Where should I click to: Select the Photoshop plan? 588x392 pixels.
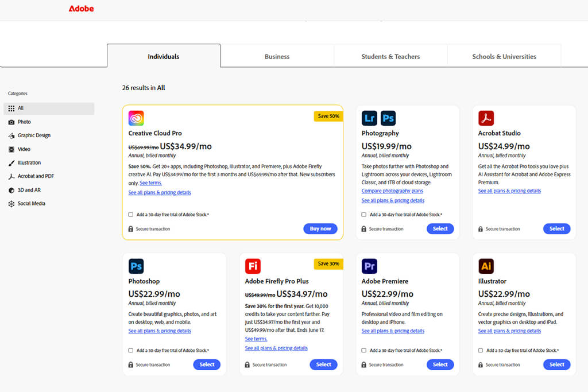207,364
